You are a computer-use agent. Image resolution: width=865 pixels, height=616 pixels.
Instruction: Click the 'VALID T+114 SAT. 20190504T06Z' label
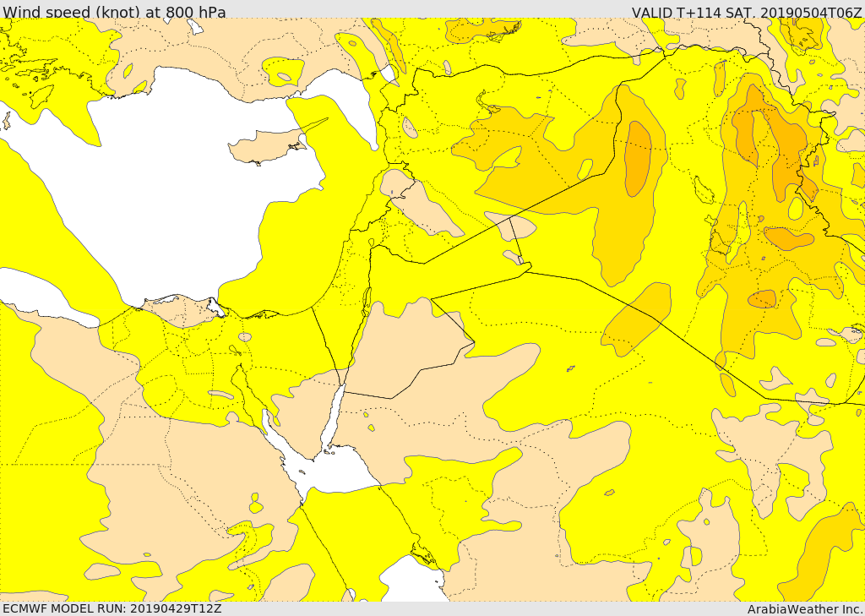point(747,12)
